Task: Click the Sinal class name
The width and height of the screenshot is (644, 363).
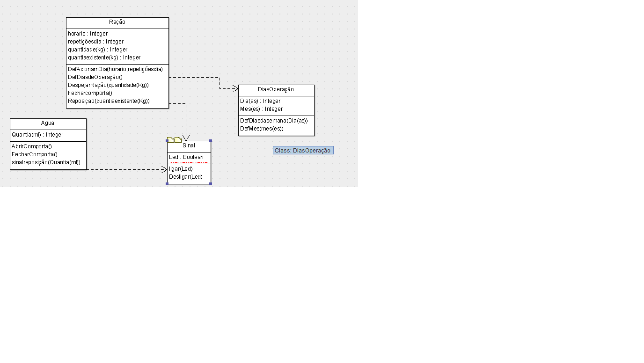Action: point(189,145)
